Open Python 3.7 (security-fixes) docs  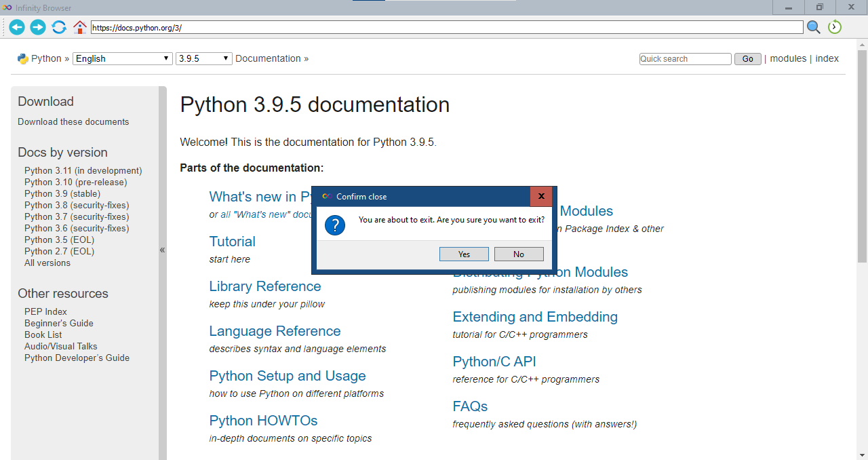(77, 217)
